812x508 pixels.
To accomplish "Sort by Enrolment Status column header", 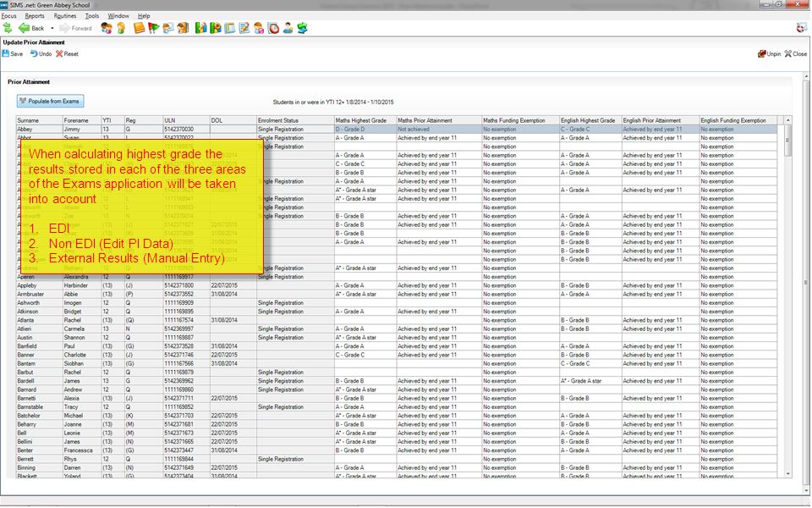I will pyautogui.click(x=295, y=120).
